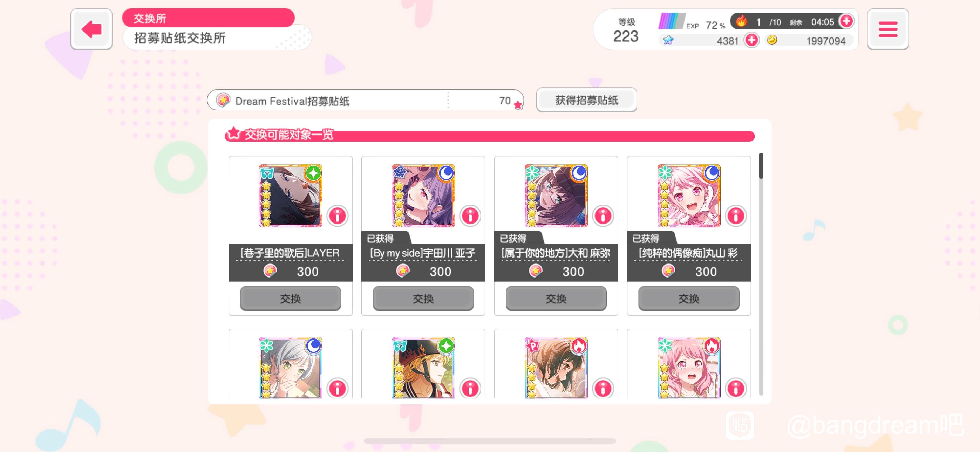
Task: Go back with the pink arrow button
Action: coord(91,29)
